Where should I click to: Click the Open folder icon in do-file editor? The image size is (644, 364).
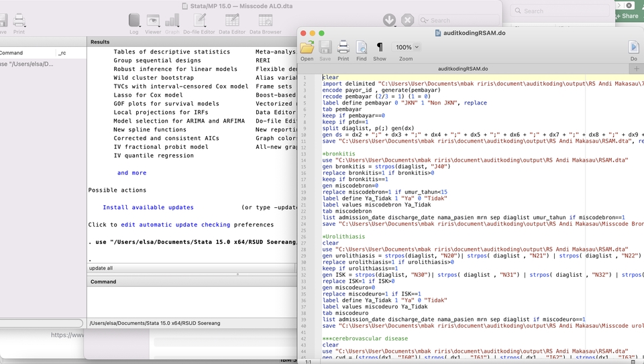pyautogui.click(x=307, y=48)
